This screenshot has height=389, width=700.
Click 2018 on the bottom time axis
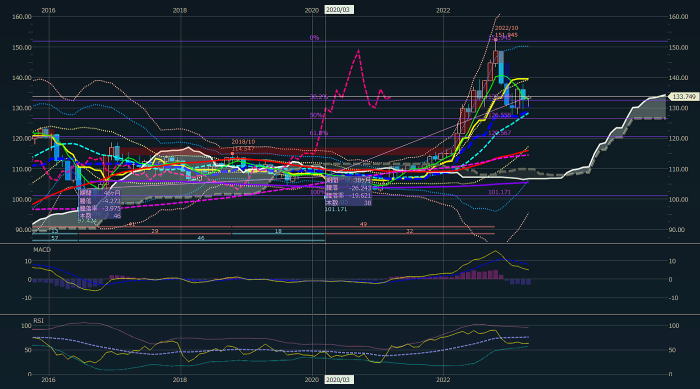(180, 380)
